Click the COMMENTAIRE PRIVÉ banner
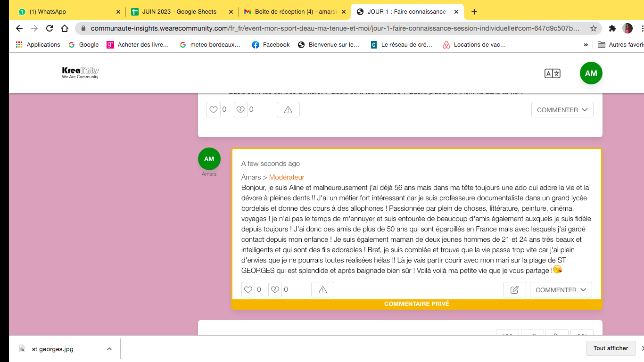The image size is (644, 362). (417, 304)
